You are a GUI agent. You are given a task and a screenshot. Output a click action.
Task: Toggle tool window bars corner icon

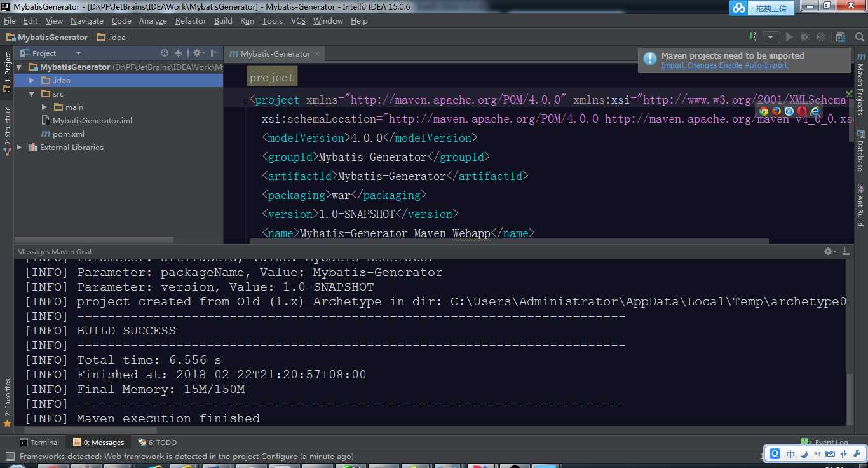click(x=9, y=456)
